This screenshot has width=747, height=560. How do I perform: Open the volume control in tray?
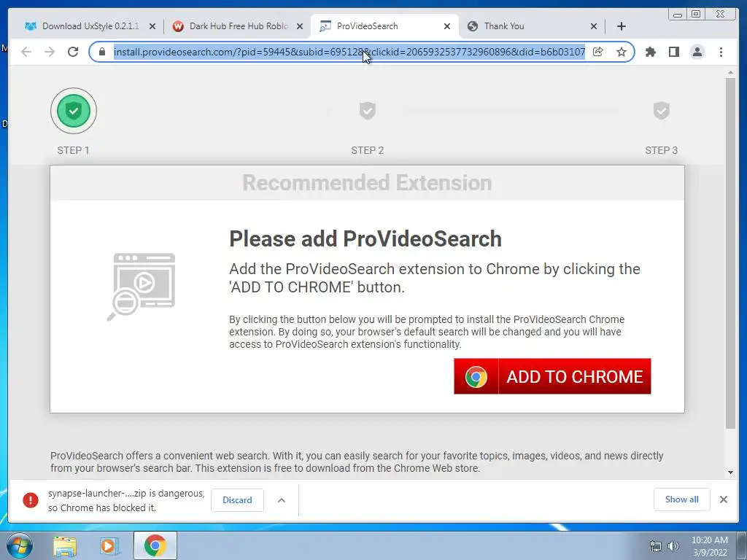pyautogui.click(x=673, y=546)
